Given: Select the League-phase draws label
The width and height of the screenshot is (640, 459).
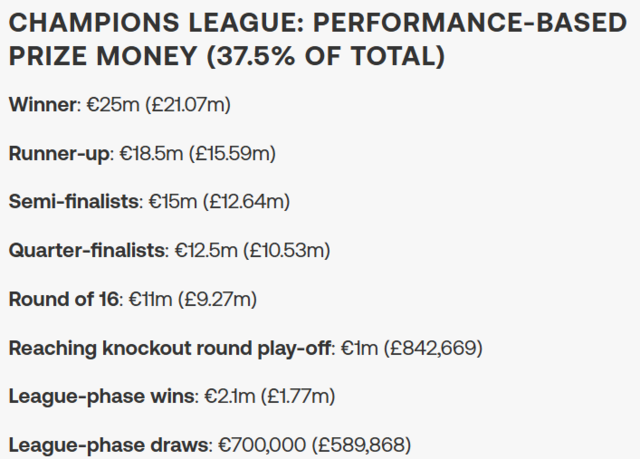Looking at the screenshot, I should click(108, 445).
